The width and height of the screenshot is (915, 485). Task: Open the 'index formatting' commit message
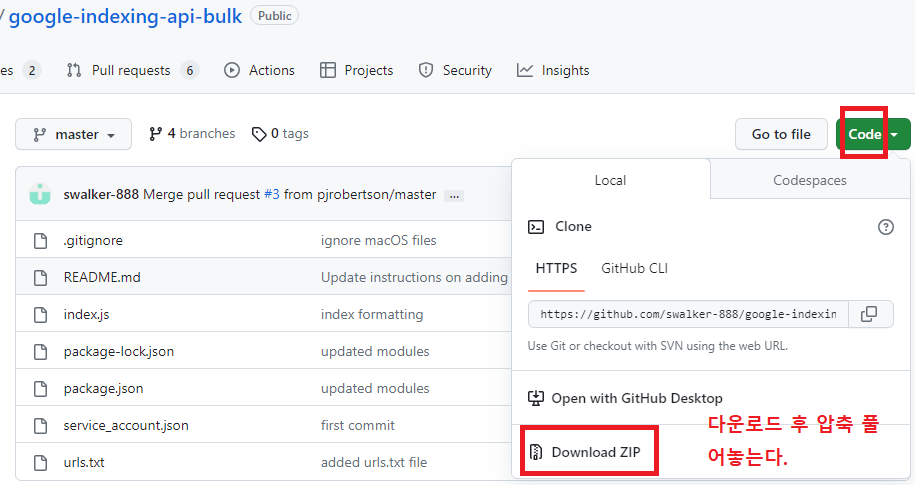pos(372,315)
